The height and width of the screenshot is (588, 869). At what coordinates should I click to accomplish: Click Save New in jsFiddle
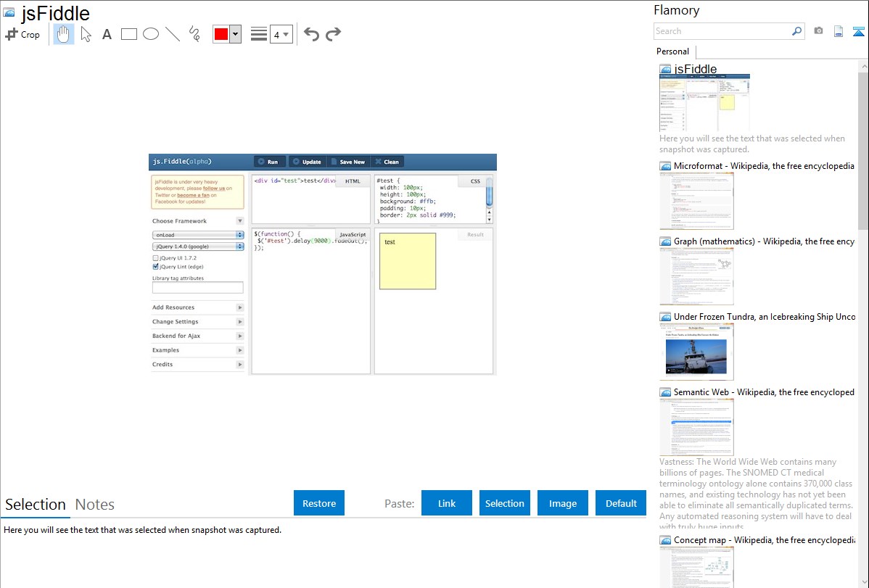[348, 162]
